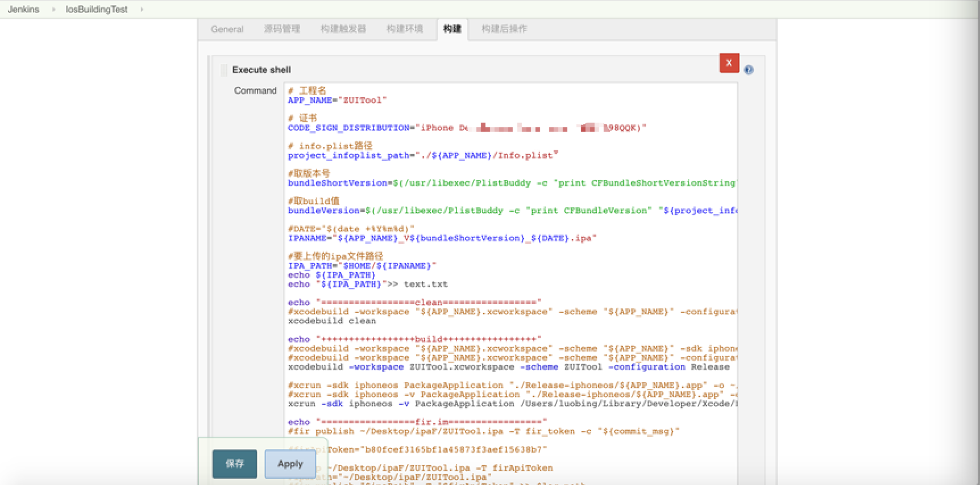The image size is (980, 485).
Task: Select the 构建 tab
Action: click(x=452, y=29)
